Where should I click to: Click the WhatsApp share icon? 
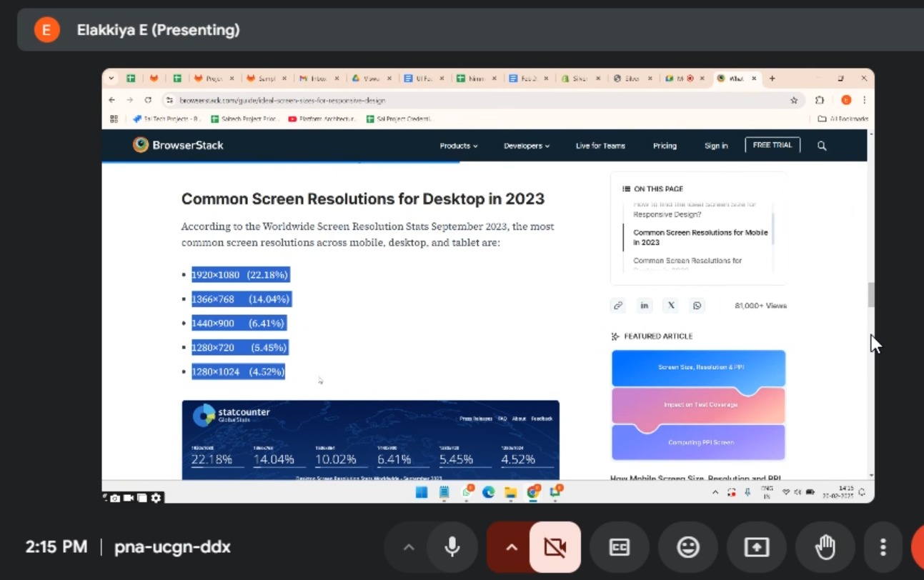pyautogui.click(x=697, y=306)
